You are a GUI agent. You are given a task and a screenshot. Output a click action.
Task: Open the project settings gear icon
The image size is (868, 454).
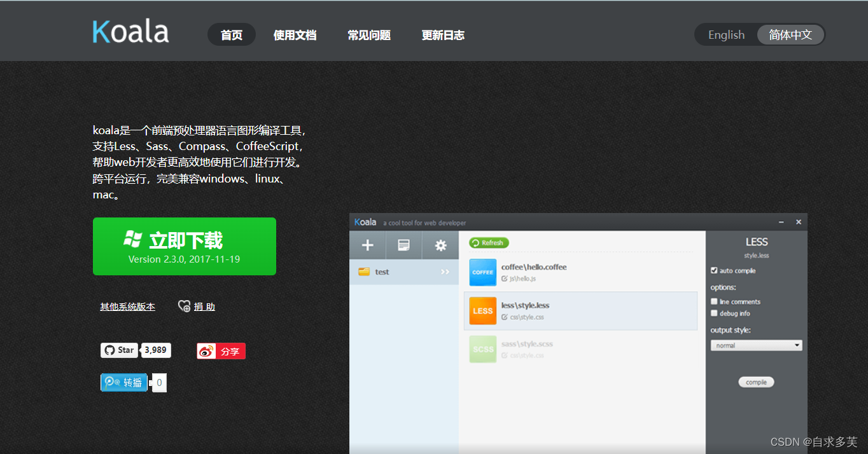(x=440, y=245)
